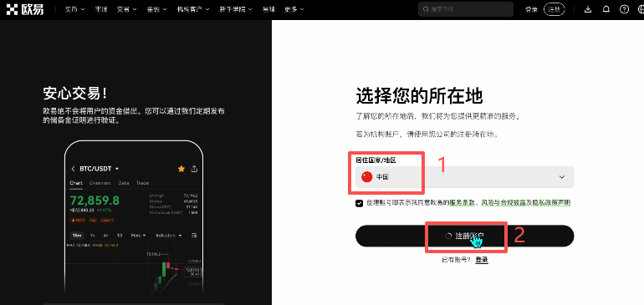Click the 欧易 OKX logo

pyautogui.click(x=25, y=9)
